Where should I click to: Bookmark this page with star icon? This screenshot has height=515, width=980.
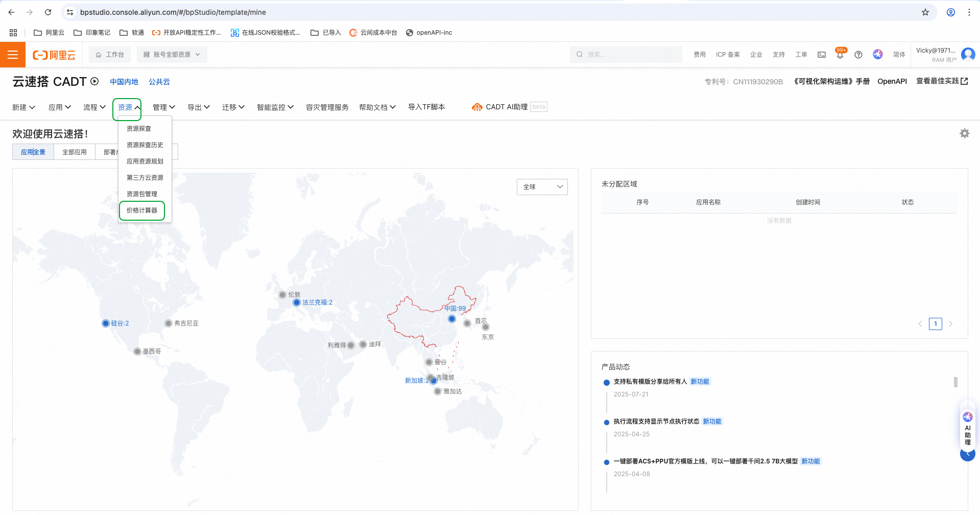click(x=925, y=12)
